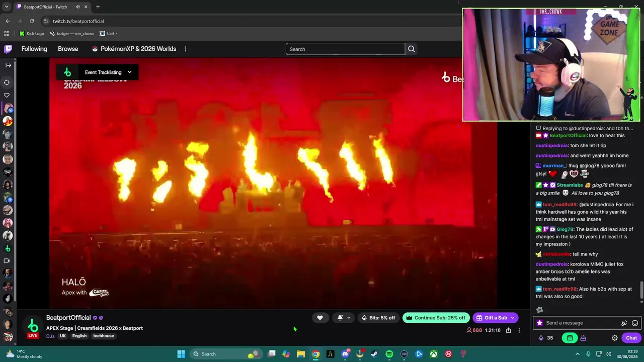Expand the notification options chevron

349,318
